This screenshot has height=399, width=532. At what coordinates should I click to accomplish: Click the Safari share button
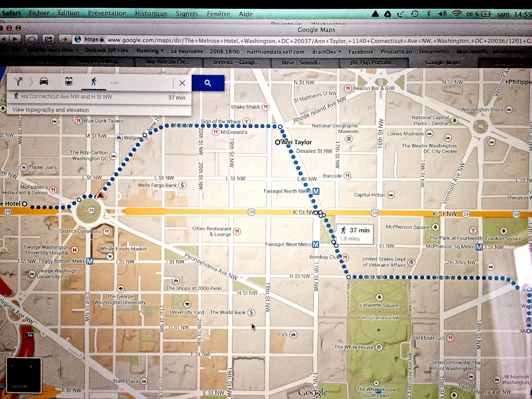pyautogui.click(x=48, y=39)
